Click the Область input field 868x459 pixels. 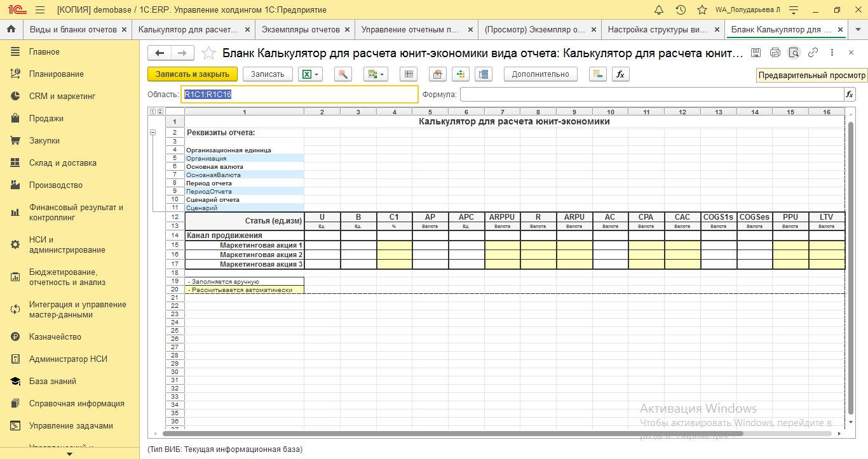299,95
